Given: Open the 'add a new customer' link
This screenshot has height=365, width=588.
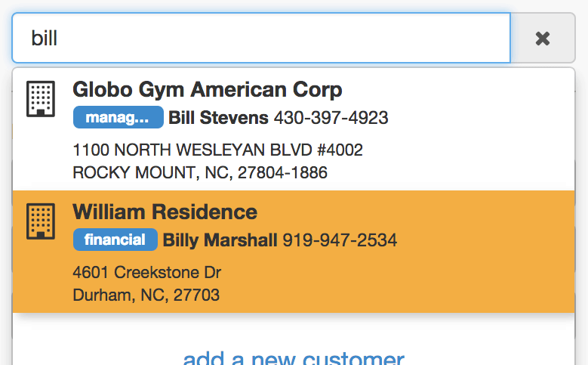Looking at the screenshot, I should (294, 357).
